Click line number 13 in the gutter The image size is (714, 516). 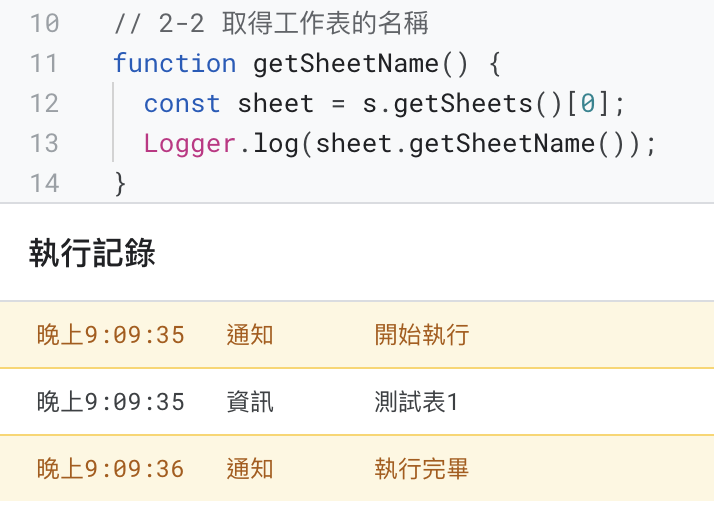(x=44, y=143)
